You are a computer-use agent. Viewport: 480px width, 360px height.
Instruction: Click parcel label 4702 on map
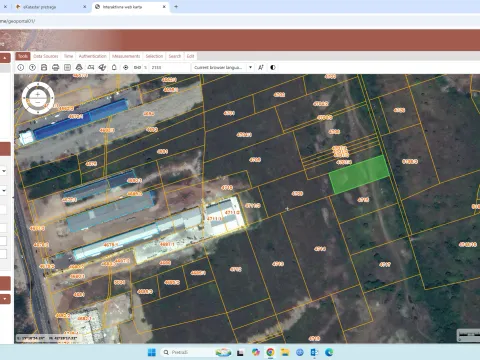point(279,95)
